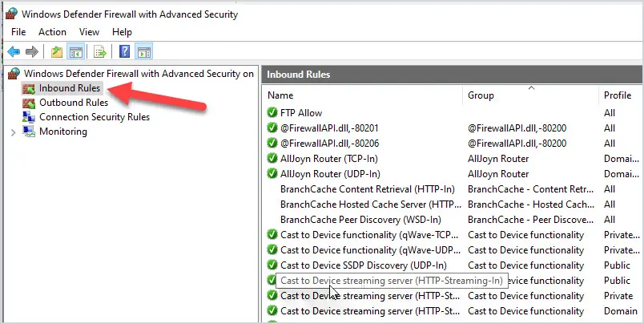The width and height of the screenshot is (644, 324).
Task: Click green check icon of @FirewallAPI.dll,-80206
Action: pyautogui.click(x=272, y=143)
